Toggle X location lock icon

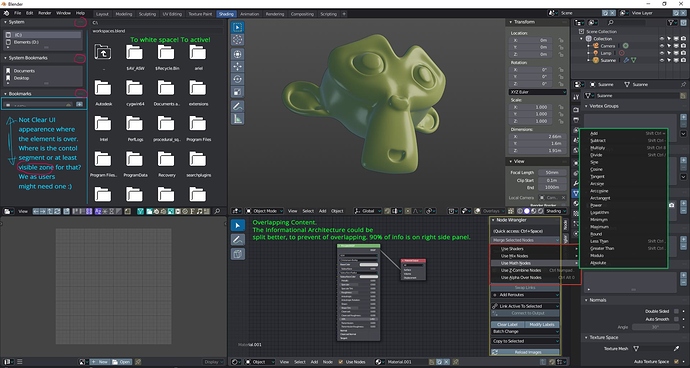click(x=561, y=40)
